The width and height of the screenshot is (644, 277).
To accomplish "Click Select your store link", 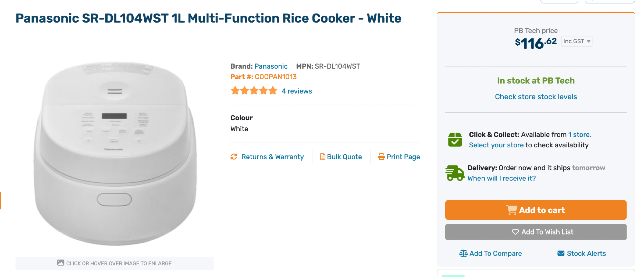I will (496, 145).
